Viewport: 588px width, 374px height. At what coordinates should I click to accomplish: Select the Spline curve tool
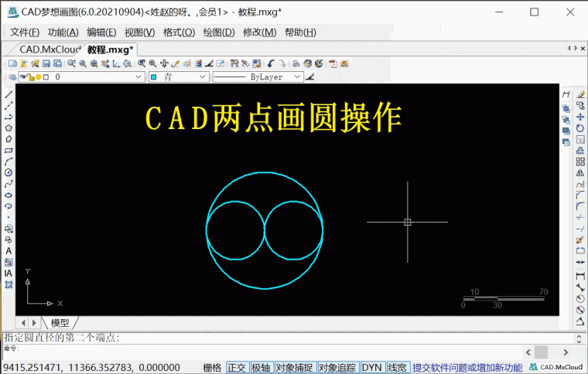pyautogui.click(x=9, y=184)
